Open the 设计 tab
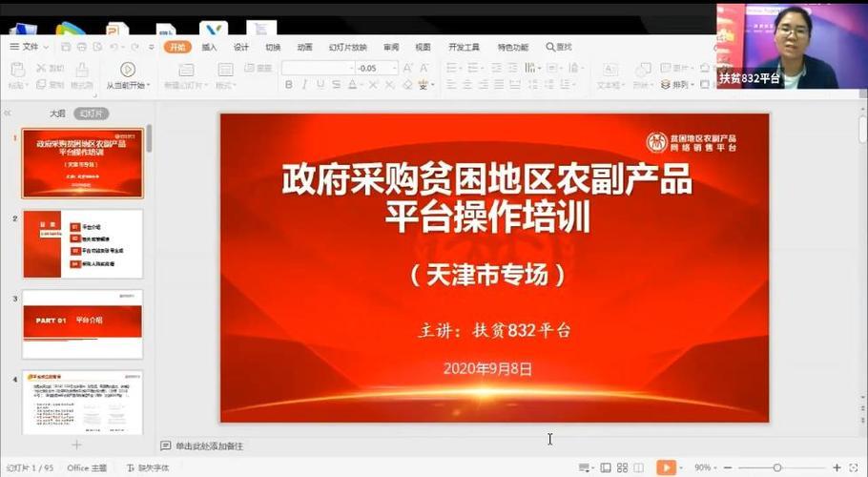This screenshot has height=477, width=868. click(x=241, y=47)
